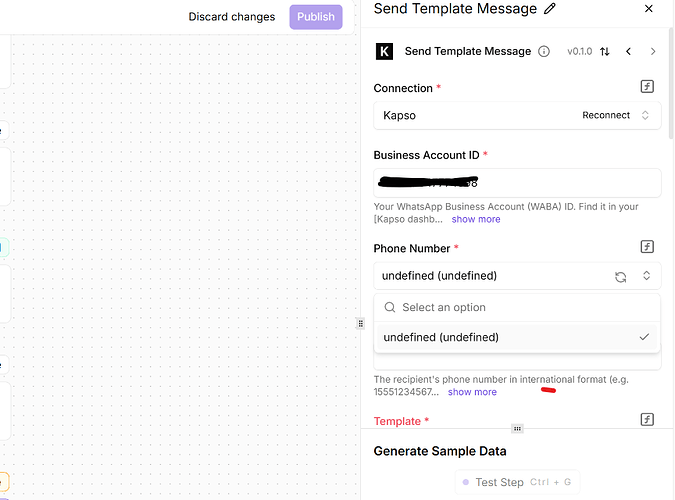Choose the undefined (undefined) option in the list
The width and height of the screenshot is (675, 500).
517,337
